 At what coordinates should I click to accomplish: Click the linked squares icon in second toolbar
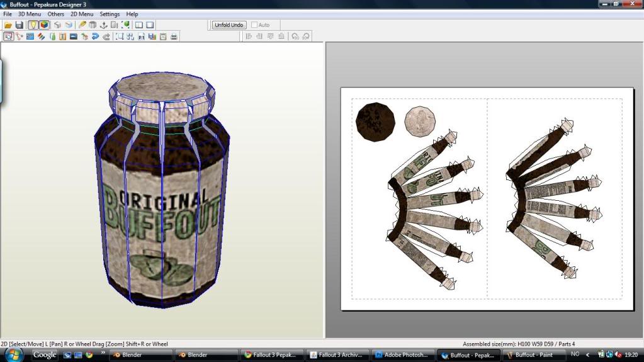(x=130, y=37)
